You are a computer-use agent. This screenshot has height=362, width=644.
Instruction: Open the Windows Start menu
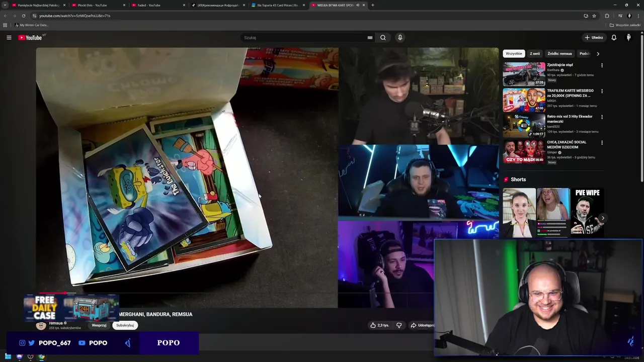(8, 357)
